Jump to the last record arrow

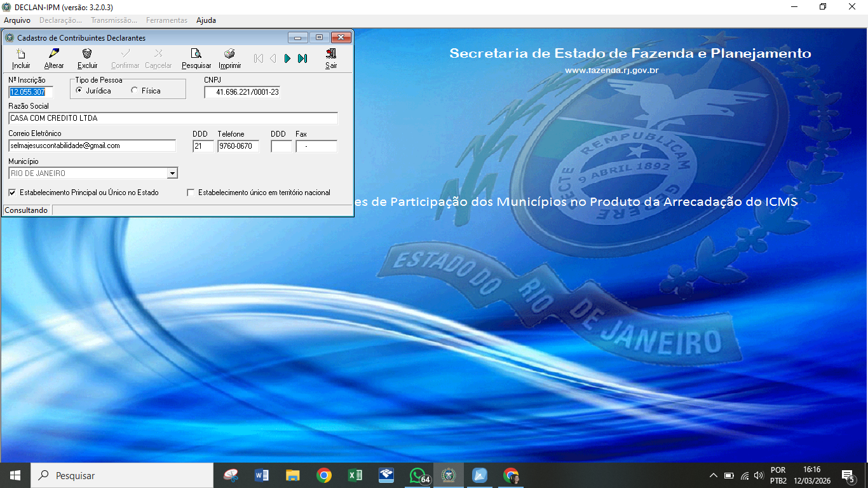pos(302,58)
